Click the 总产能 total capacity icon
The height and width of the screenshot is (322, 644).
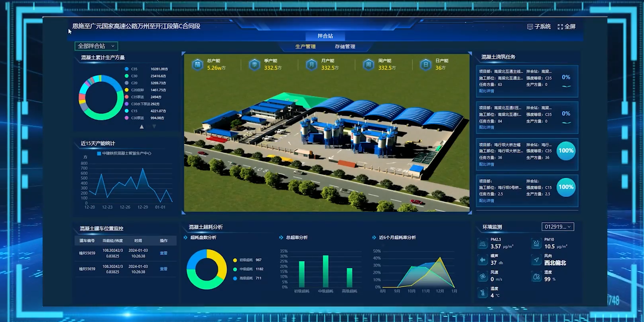click(197, 64)
